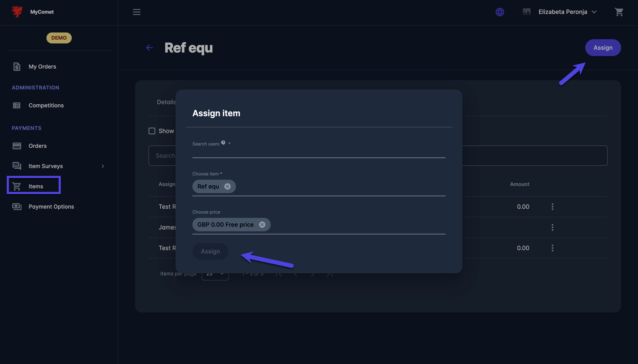Open Competitions in the sidebar
This screenshot has height=364, width=638.
click(46, 105)
